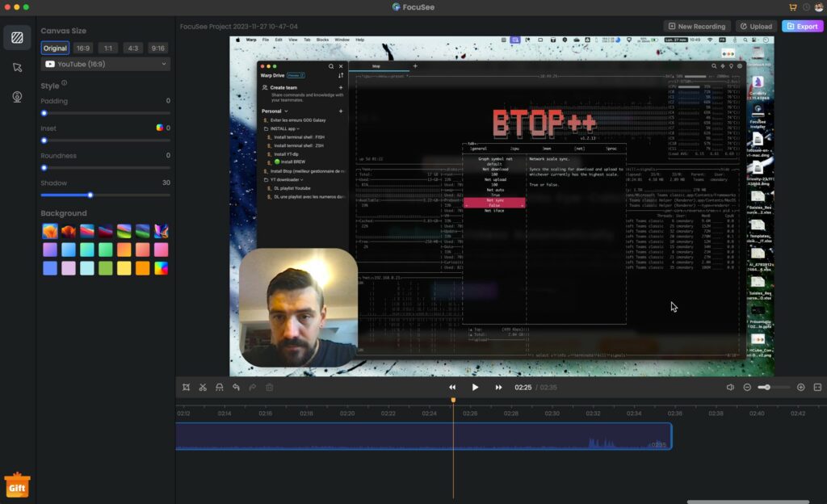
Task: Click the Style info icon
Action: point(65,82)
